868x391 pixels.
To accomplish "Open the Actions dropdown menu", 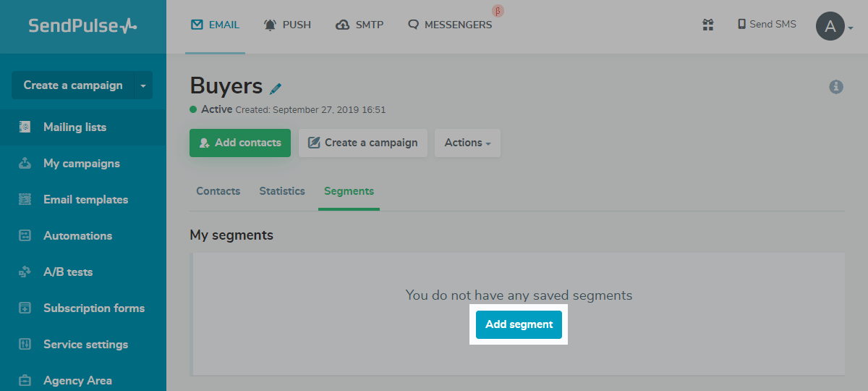I will [x=467, y=143].
